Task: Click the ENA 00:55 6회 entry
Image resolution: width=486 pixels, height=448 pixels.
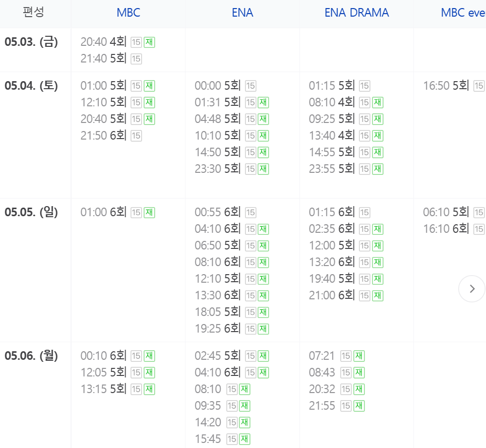Action: pos(225,213)
